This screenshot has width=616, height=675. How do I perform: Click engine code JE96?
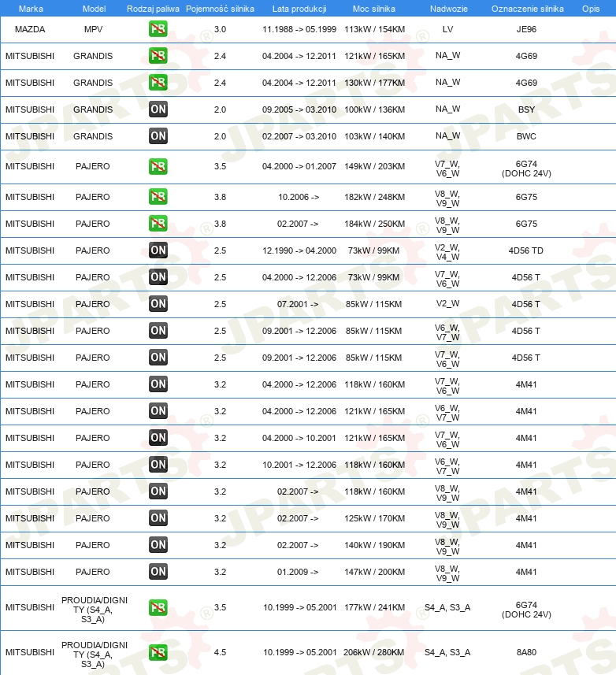click(526, 29)
